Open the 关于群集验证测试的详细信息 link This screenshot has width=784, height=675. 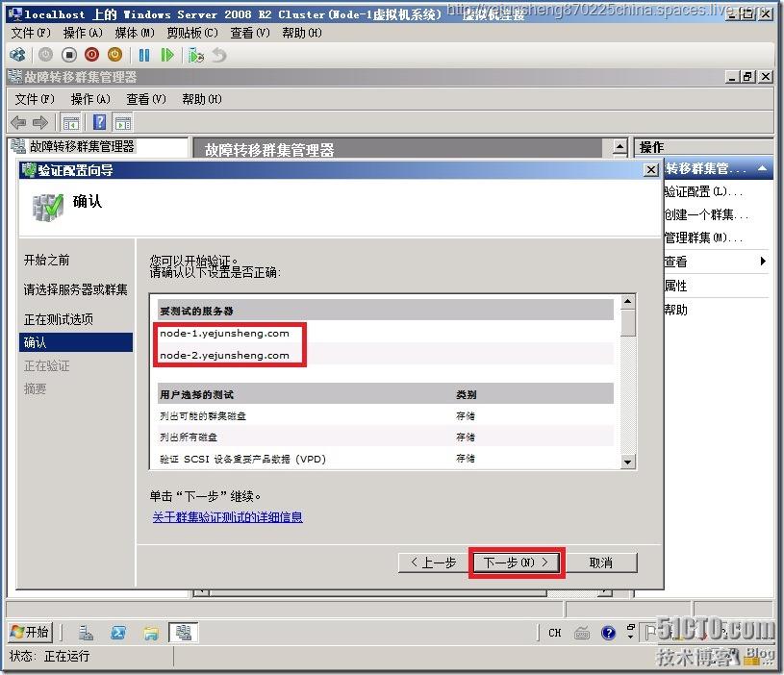click(227, 516)
